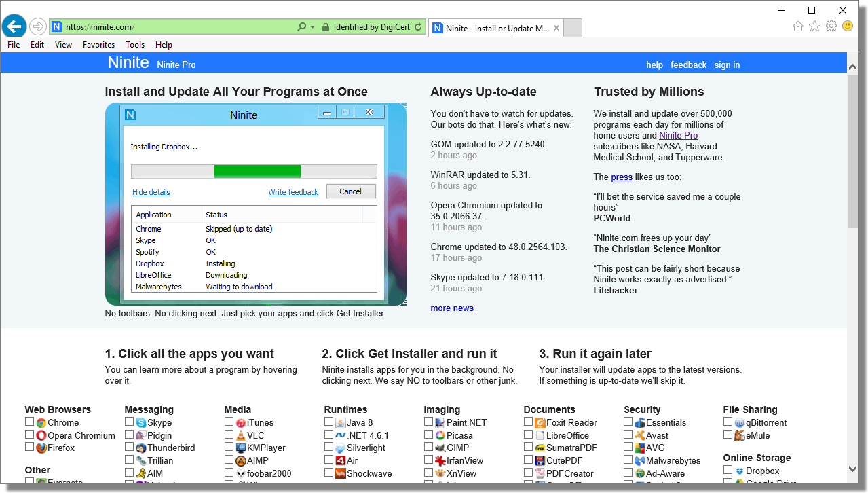Screen dimensions: 868x493
Task: Click the Refresh icon in address bar
Action: (x=418, y=27)
